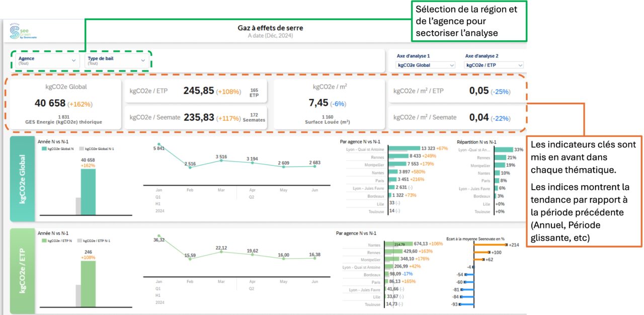Click the +214 deviation bar

[x=491, y=245]
